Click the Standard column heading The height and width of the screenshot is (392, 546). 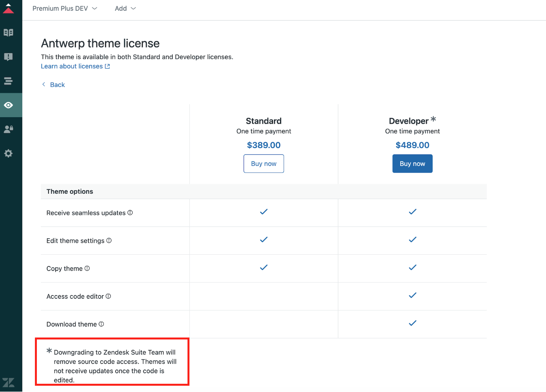[264, 121]
